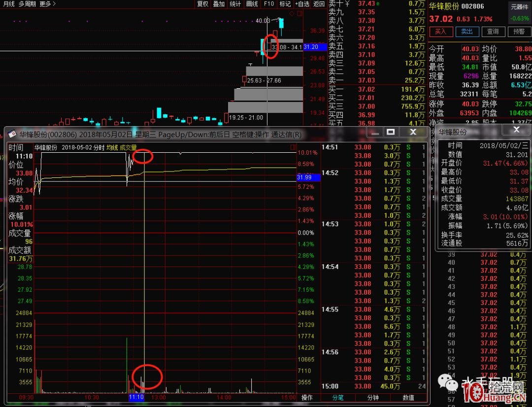Image resolution: width=532 pixels, height=407 pixels.
Task: Click the 14:55 tick time label
Action: 330,309
